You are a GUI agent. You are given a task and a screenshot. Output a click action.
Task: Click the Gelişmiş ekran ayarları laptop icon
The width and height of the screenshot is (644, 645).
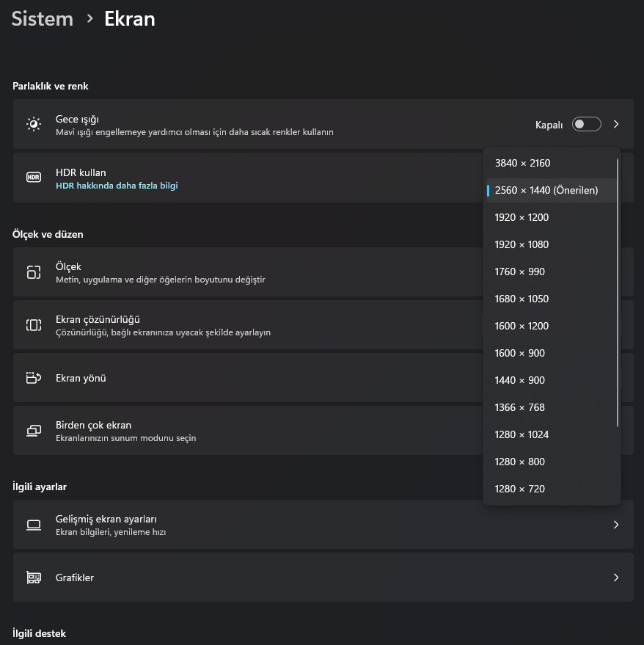(34, 525)
